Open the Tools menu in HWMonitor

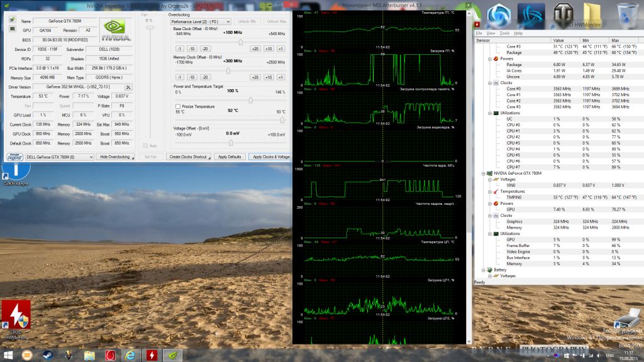tap(504, 33)
